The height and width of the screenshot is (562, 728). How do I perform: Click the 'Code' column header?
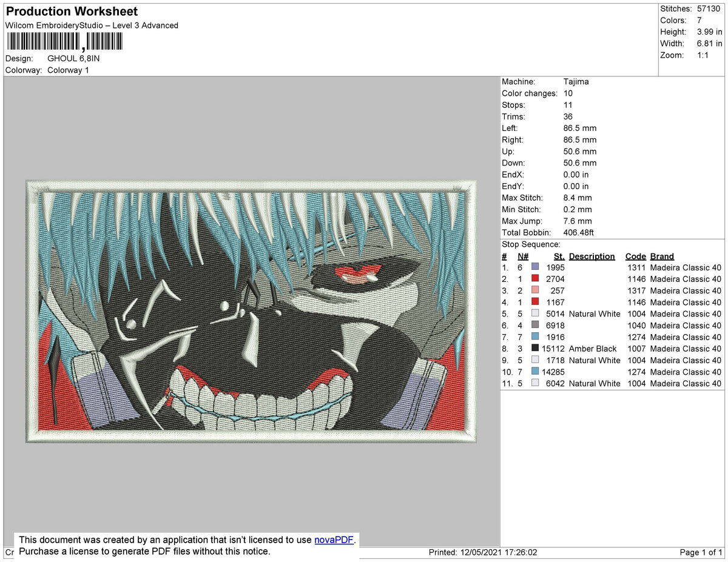pos(636,256)
